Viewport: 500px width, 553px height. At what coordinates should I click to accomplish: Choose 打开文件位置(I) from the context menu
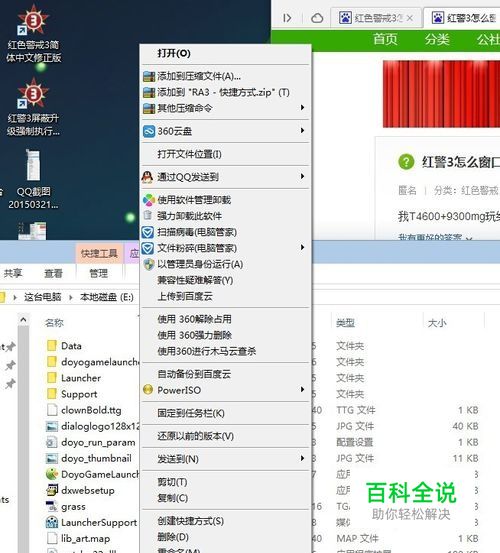[225, 154]
